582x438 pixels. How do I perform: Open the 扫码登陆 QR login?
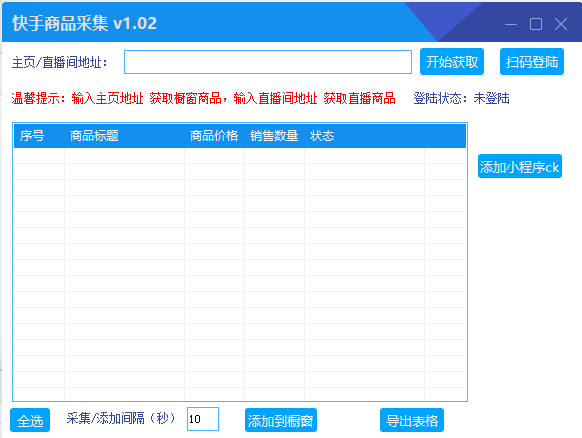click(x=532, y=62)
